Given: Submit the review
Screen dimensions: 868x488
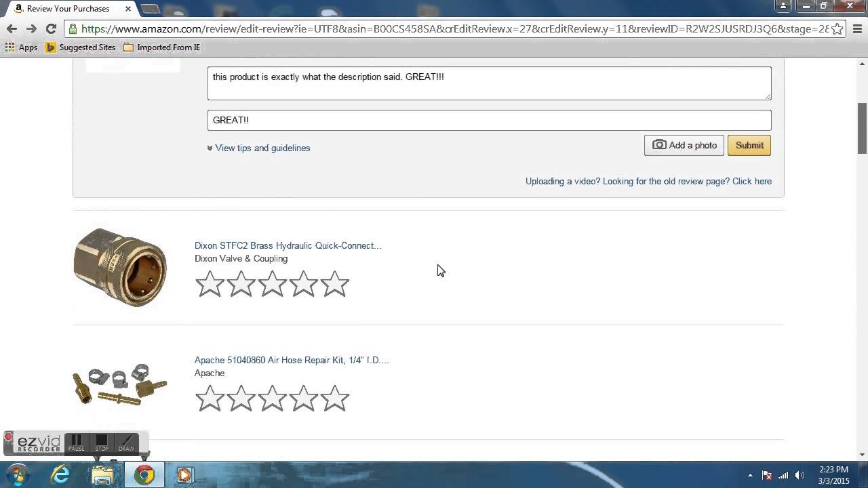Looking at the screenshot, I should click(x=749, y=145).
